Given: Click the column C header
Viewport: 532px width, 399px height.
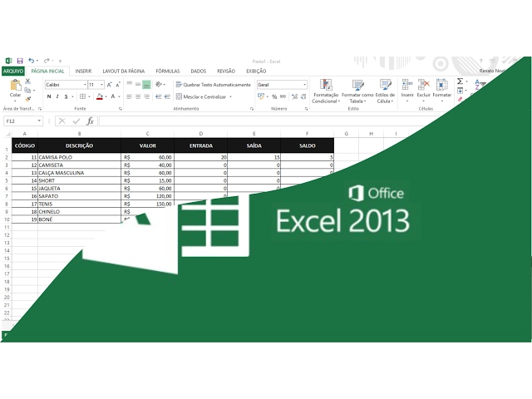Looking at the screenshot, I should click(147, 134).
